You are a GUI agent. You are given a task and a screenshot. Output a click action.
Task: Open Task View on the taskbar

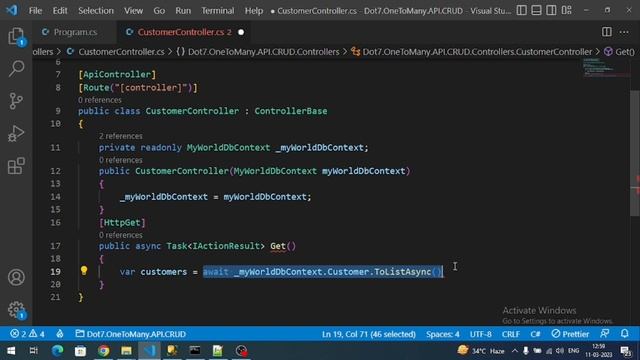point(33,351)
